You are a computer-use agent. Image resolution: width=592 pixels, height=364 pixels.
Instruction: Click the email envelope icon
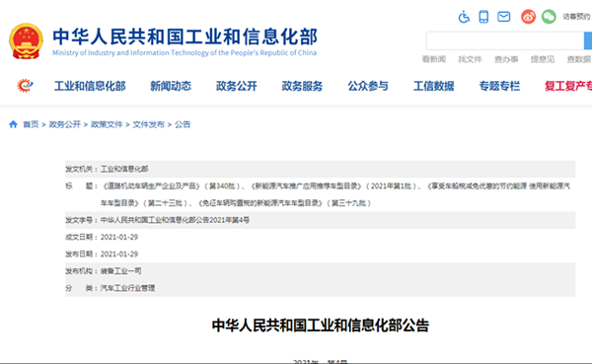tap(503, 17)
